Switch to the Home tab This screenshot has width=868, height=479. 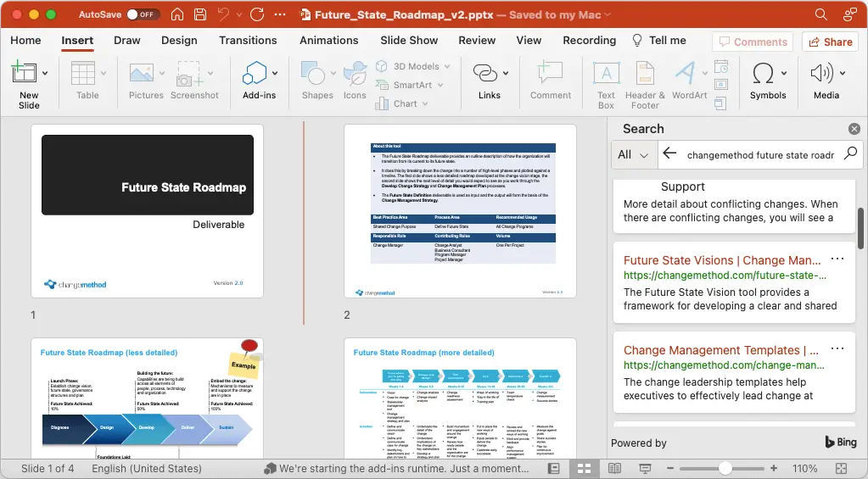[x=25, y=41]
